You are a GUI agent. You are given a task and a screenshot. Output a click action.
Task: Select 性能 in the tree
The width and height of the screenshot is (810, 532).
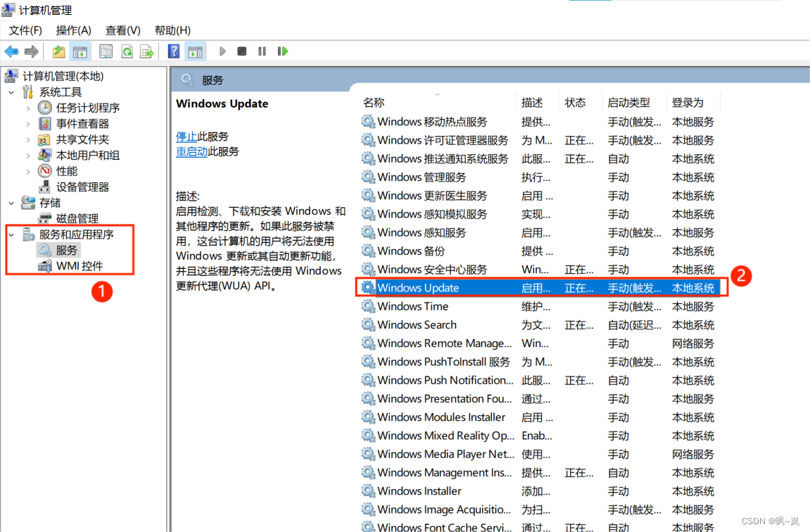67,171
